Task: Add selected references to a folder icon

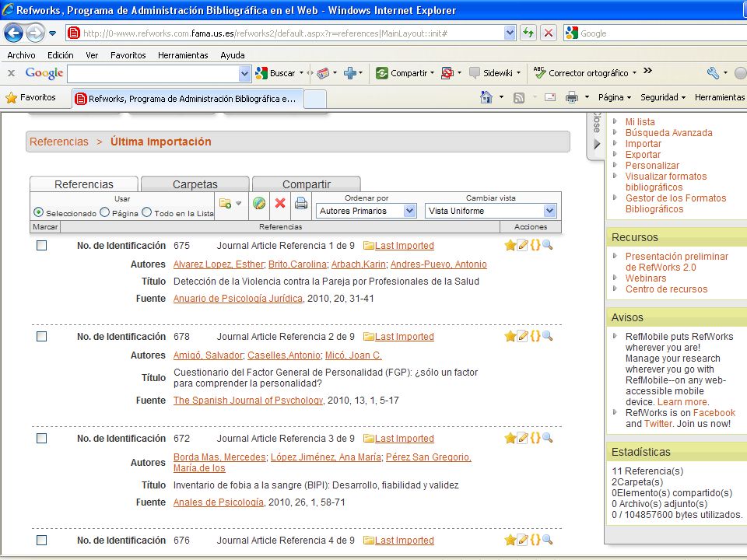Action: click(226, 204)
